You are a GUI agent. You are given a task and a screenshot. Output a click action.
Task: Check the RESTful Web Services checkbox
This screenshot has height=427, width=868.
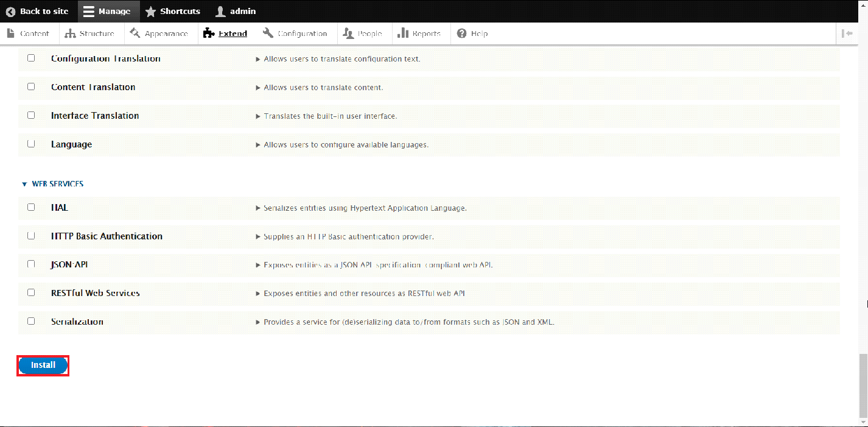click(x=31, y=292)
